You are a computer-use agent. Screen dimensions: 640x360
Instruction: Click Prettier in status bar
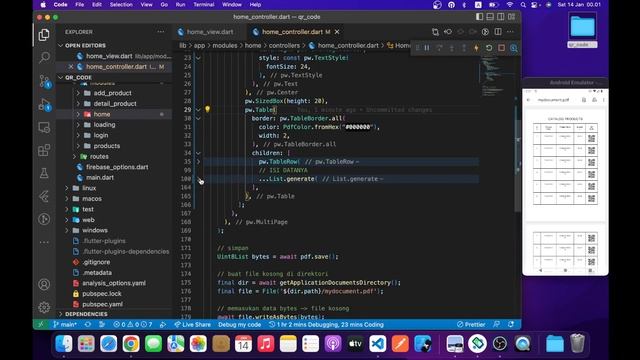471,324
